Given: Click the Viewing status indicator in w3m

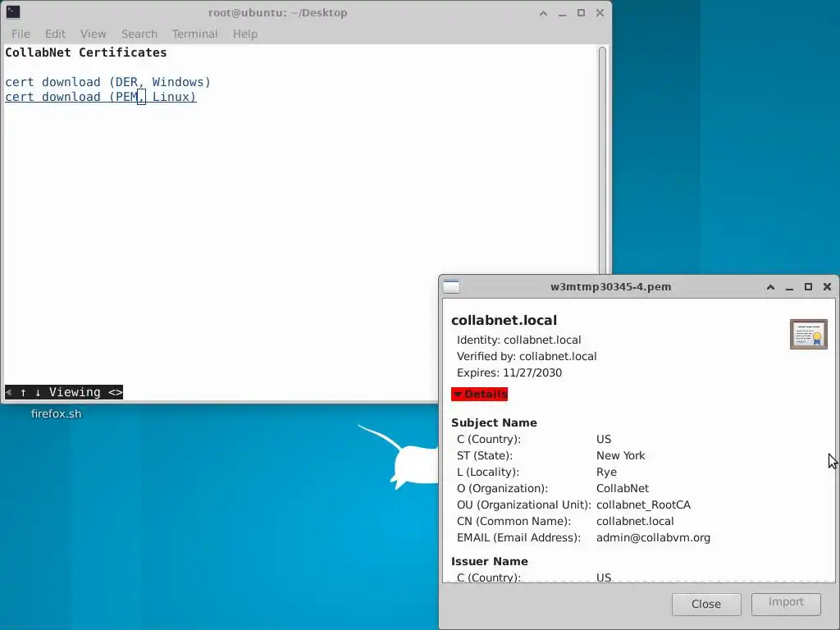Looking at the screenshot, I should pyautogui.click(x=64, y=392).
